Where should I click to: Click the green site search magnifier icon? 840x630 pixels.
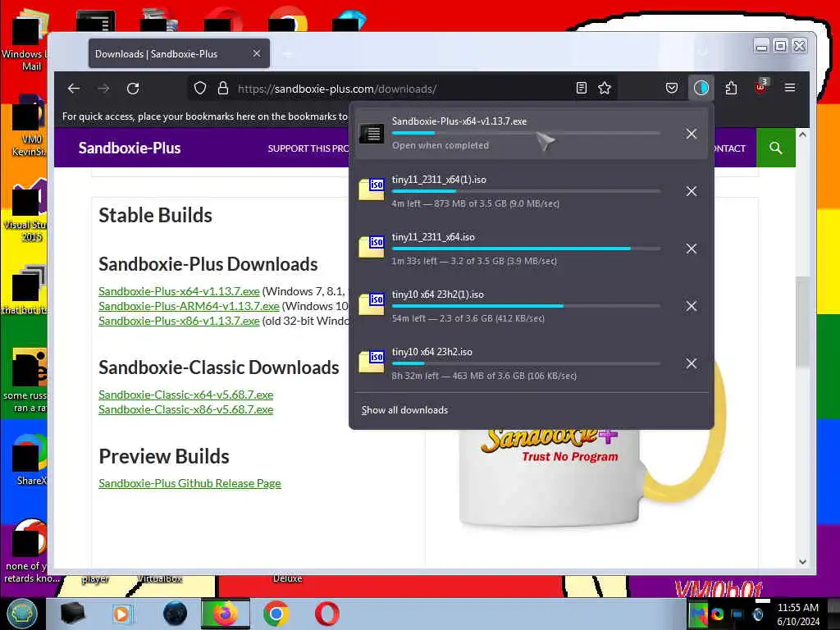[x=776, y=148]
